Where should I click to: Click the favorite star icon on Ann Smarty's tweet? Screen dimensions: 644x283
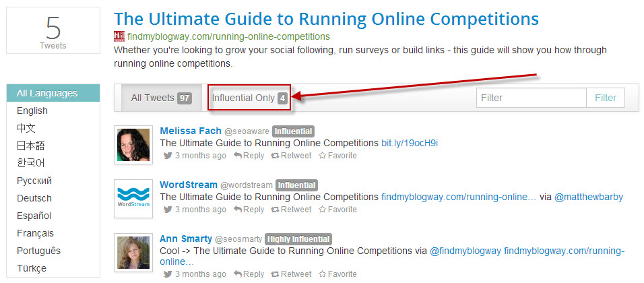tap(322, 274)
